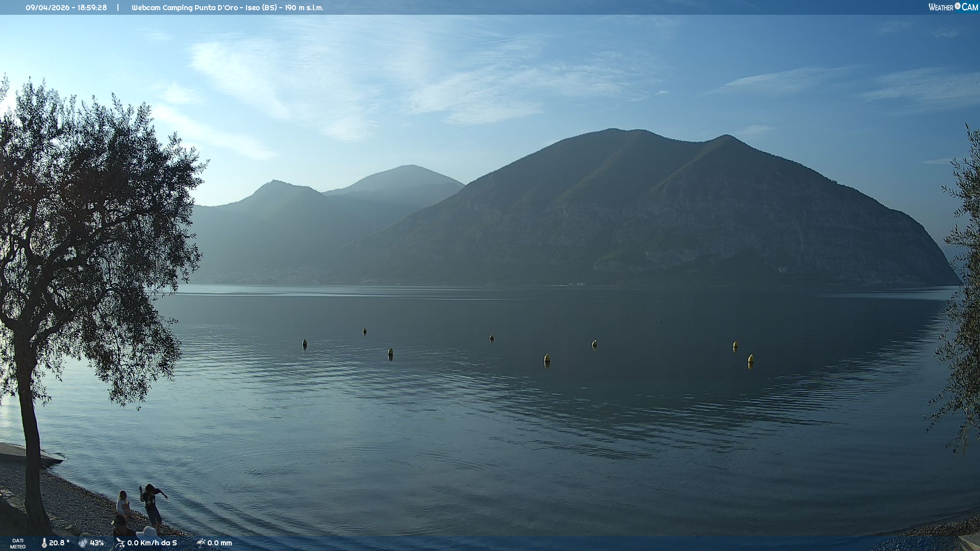Click the DATI METEO label
Image resolution: width=980 pixels, height=551 pixels.
18,544
